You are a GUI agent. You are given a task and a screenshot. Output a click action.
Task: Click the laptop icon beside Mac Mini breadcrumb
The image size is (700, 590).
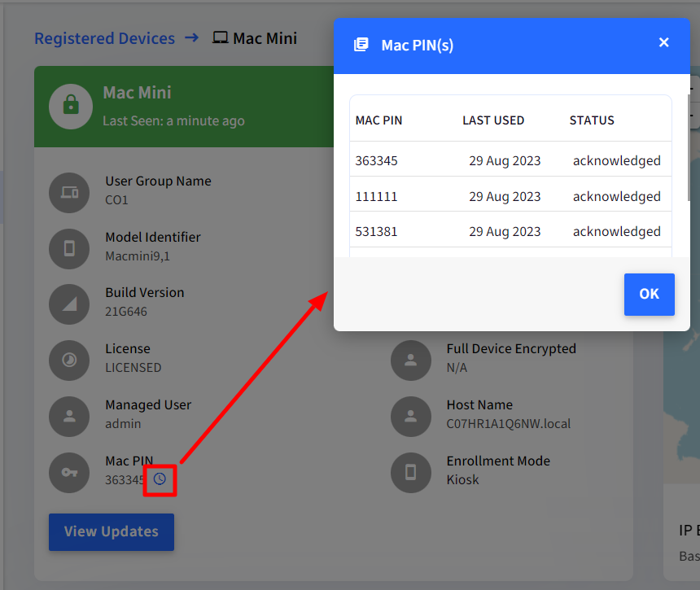[x=220, y=38]
